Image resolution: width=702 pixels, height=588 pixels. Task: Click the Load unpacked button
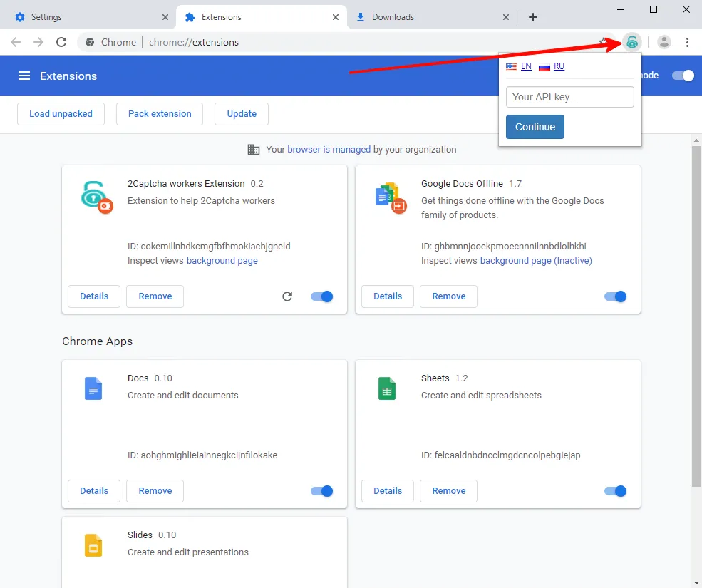tap(61, 114)
